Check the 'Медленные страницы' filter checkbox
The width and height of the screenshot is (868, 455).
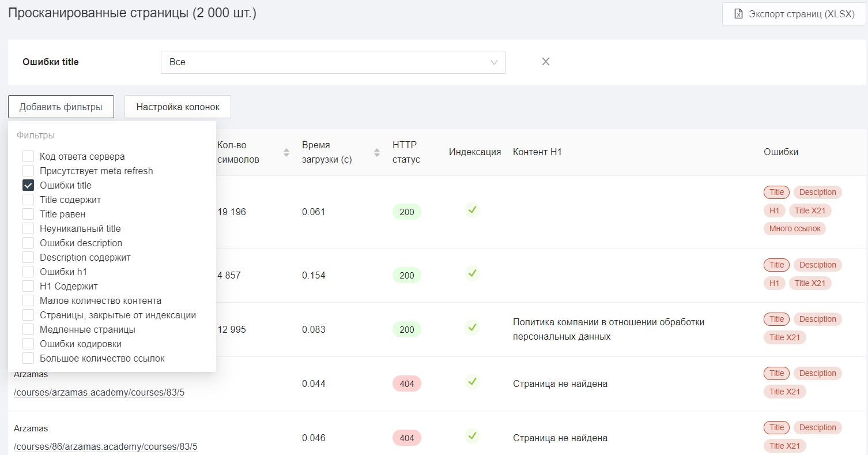pyautogui.click(x=28, y=330)
